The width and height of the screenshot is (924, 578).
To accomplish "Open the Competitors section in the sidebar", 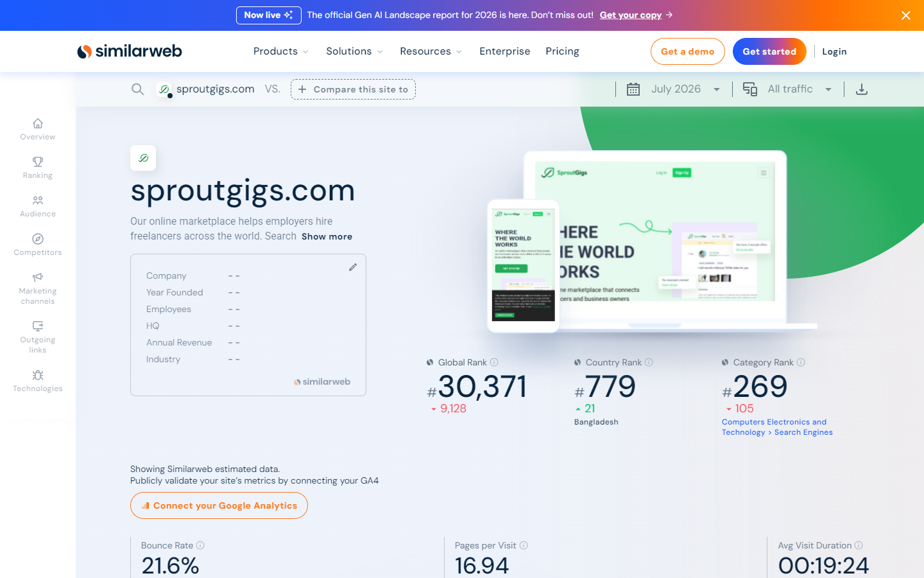I will tap(38, 245).
